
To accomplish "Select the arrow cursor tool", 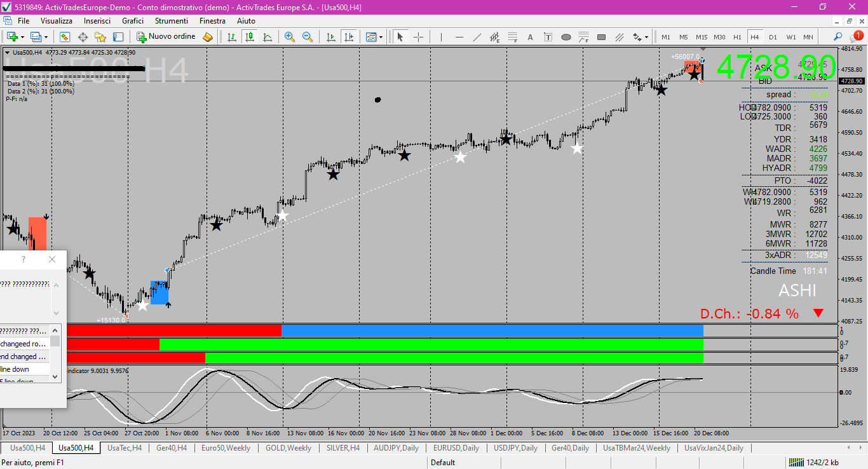I will pos(400,37).
